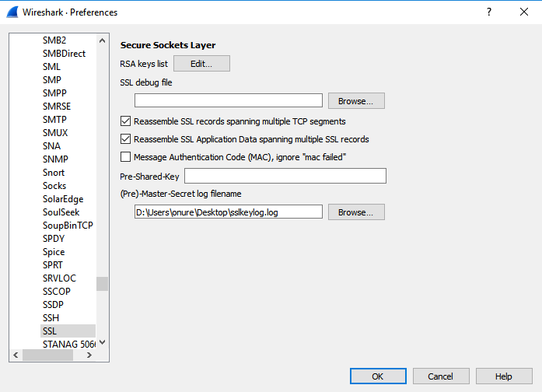The height and width of the screenshot is (392, 542).
Task: Click the Secure Sockets Layer heading
Action: [168, 45]
